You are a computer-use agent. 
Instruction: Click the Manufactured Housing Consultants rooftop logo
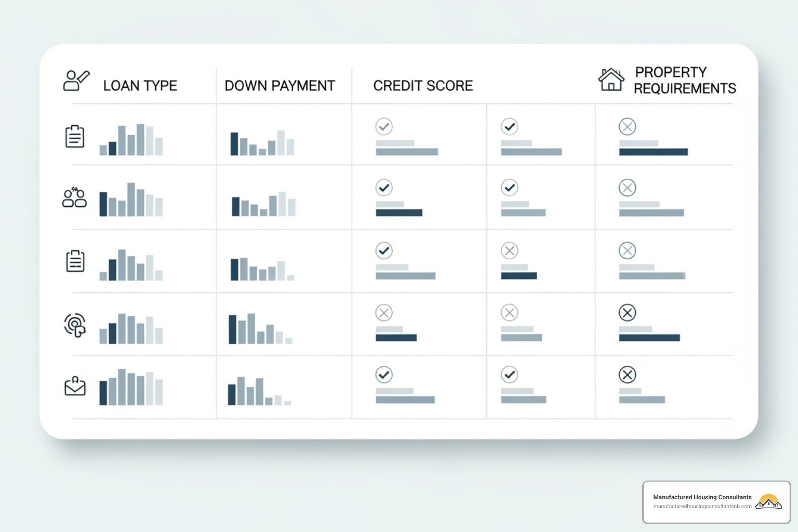[768, 502]
